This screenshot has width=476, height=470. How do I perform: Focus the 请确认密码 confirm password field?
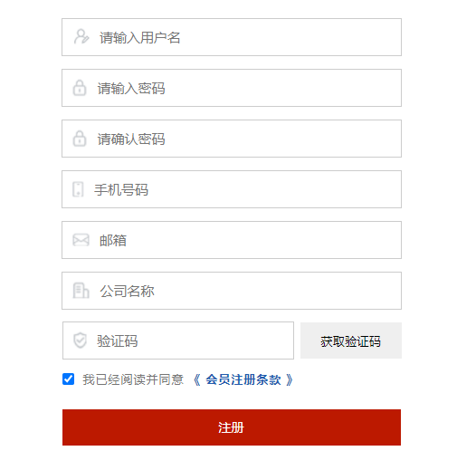pos(232,139)
